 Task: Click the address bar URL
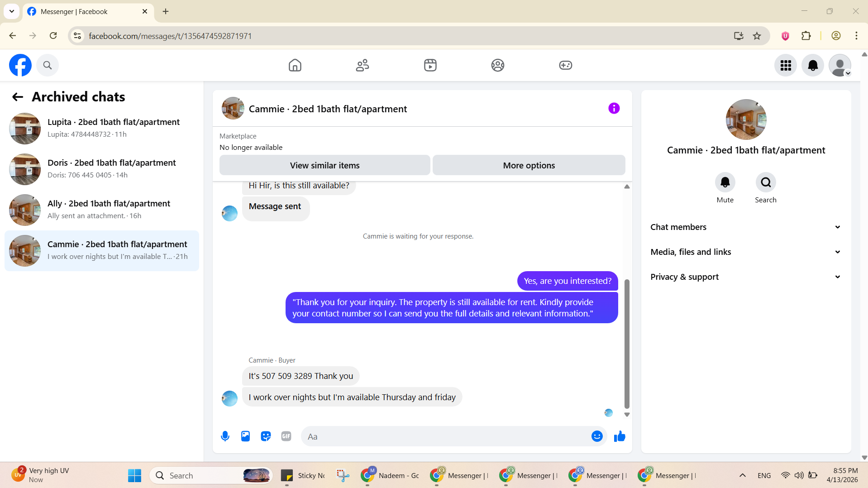coord(170,36)
